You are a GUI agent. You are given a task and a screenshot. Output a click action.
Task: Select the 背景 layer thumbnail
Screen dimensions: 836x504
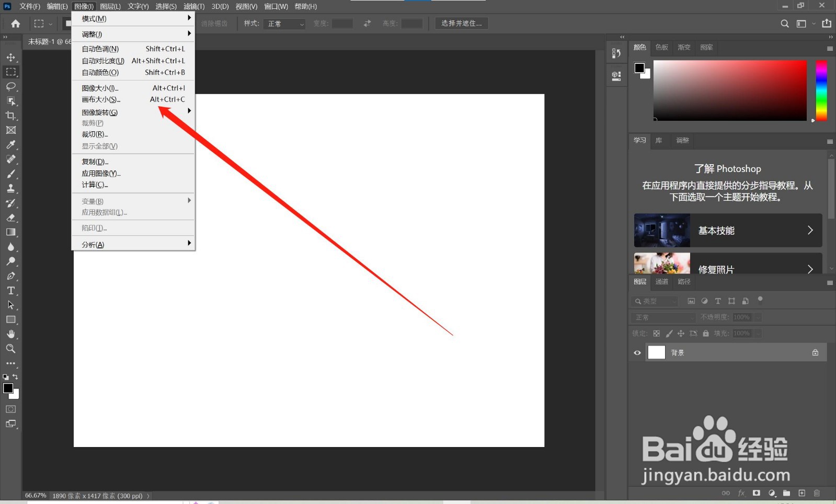click(x=657, y=352)
